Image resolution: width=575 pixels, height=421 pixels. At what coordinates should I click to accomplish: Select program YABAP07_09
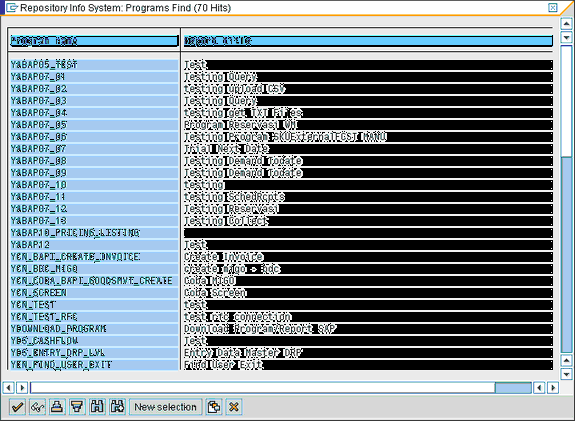click(x=94, y=173)
